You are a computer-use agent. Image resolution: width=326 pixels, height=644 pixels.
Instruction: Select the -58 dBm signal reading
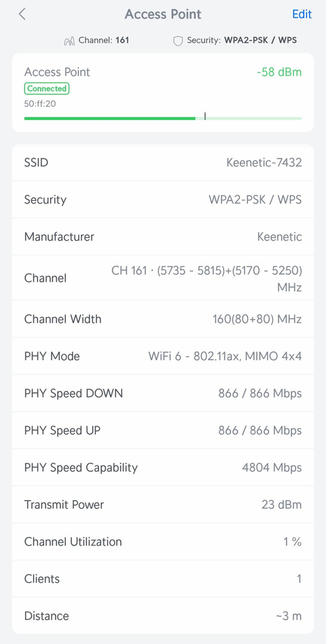(279, 73)
